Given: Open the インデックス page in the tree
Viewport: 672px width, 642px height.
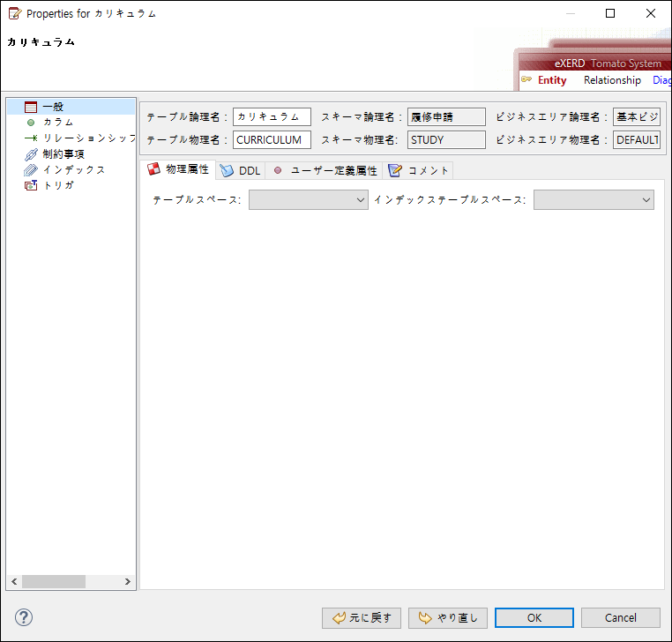Looking at the screenshot, I should (74, 169).
